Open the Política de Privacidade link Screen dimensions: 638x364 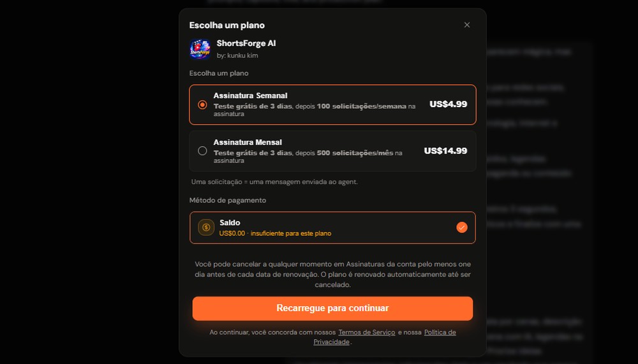click(385, 337)
